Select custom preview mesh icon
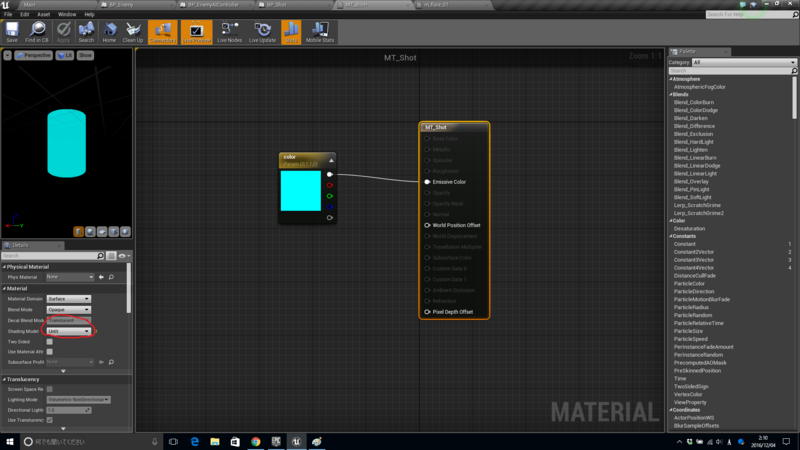 pos(126,232)
